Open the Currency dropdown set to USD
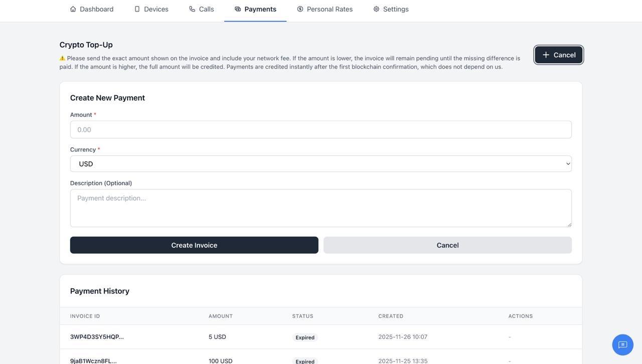Screen dimensions: 642x364 321,164
